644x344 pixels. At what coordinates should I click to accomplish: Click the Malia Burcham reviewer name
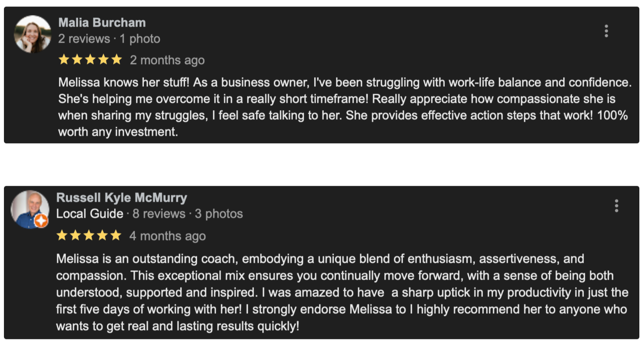(x=102, y=23)
